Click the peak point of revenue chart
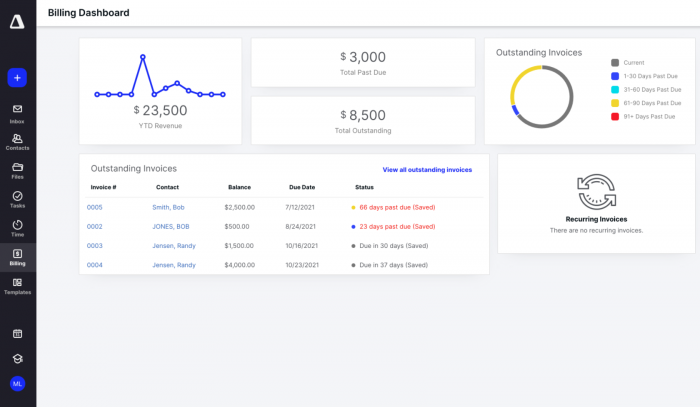700x407 pixels. (142, 57)
